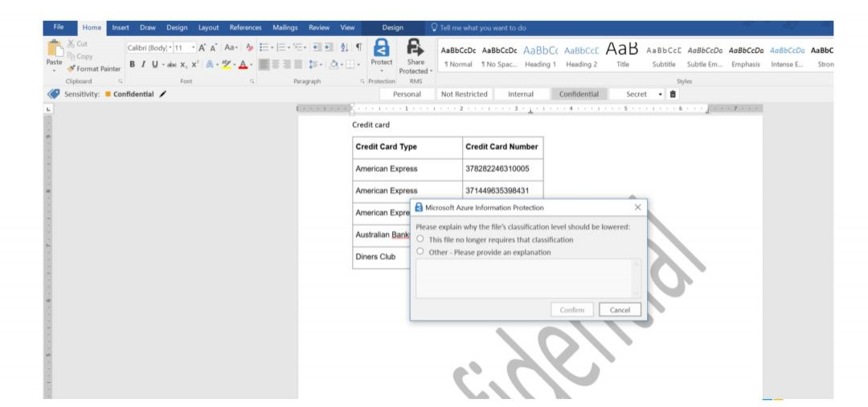Switch to the Layout tab

pyautogui.click(x=209, y=27)
